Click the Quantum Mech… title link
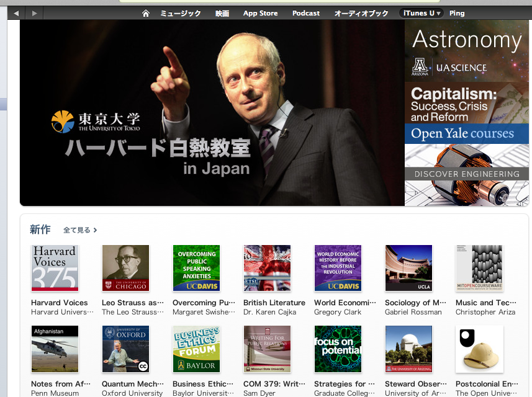The width and height of the screenshot is (532, 397). tap(133, 384)
